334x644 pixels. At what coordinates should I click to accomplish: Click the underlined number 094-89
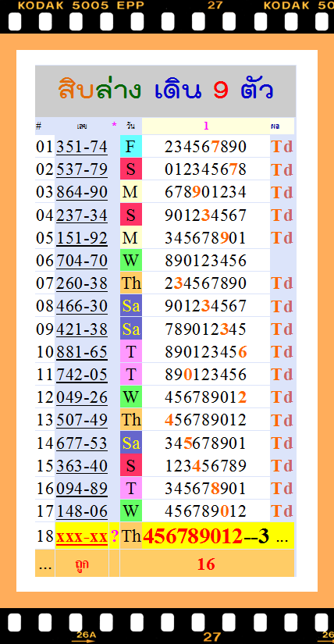pos(82,489)
